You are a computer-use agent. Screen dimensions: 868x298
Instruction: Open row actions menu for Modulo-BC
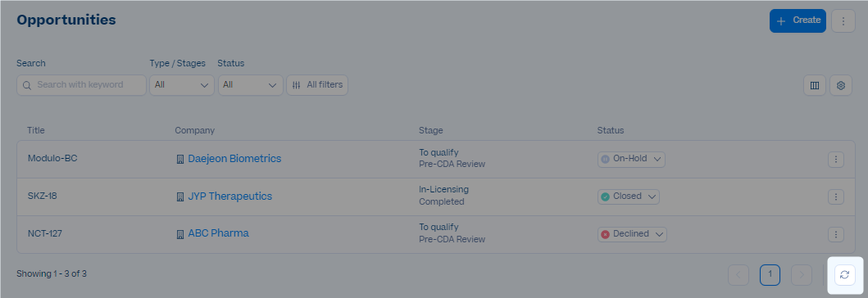pyautogui.click(x=835, y=160)
